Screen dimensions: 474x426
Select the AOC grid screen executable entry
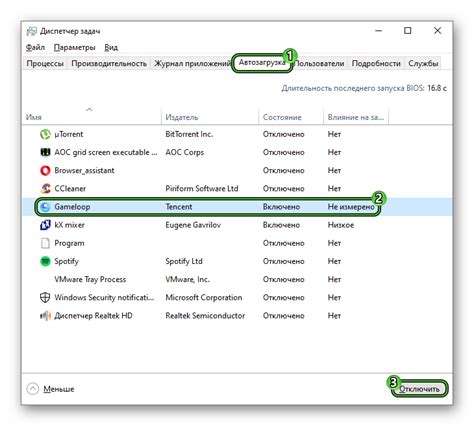click(106, 152)
